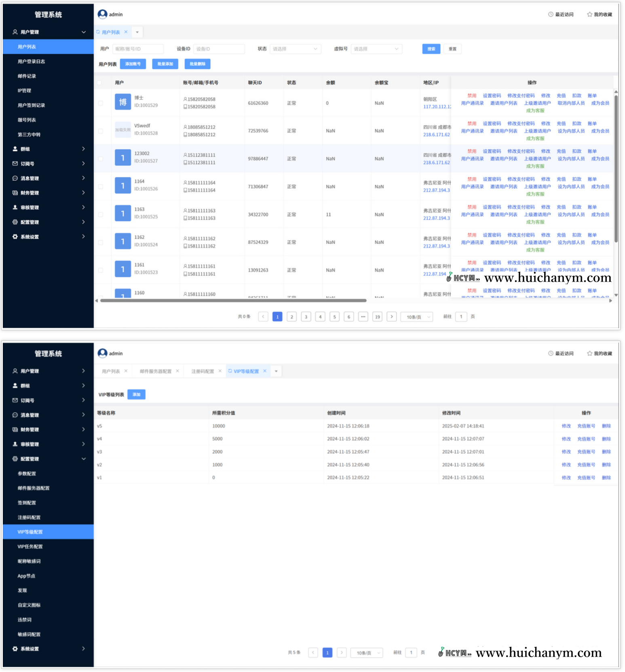Click the broken avatar image of user VSwedf

(x=122, y=130)
